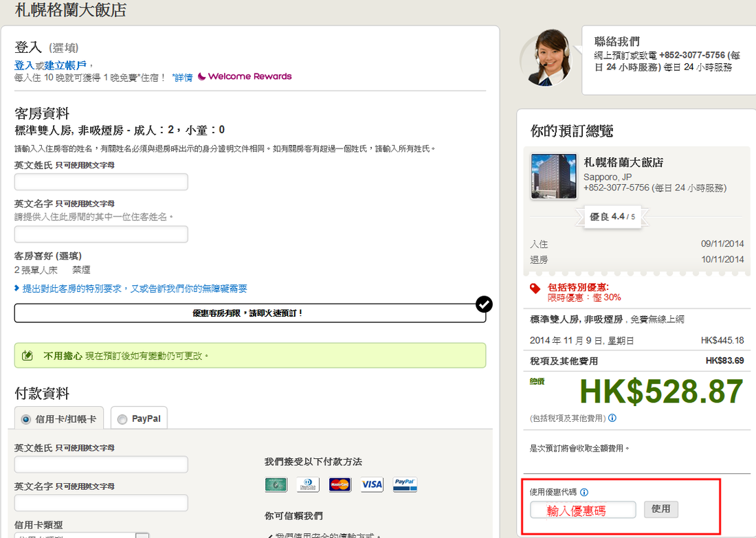Viewport: 756px width, 538px height.
Task: Select the PayPal radio button
Action: [122, 418]
